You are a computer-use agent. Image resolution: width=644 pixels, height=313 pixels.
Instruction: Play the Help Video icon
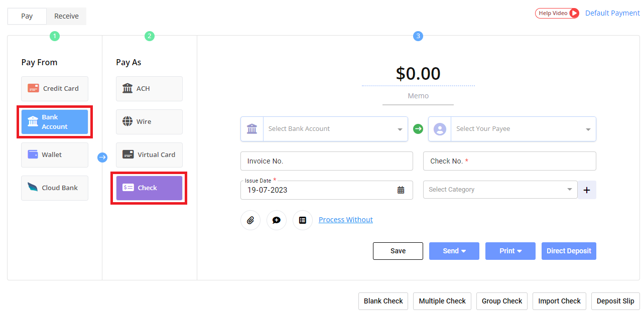point(574,13)
